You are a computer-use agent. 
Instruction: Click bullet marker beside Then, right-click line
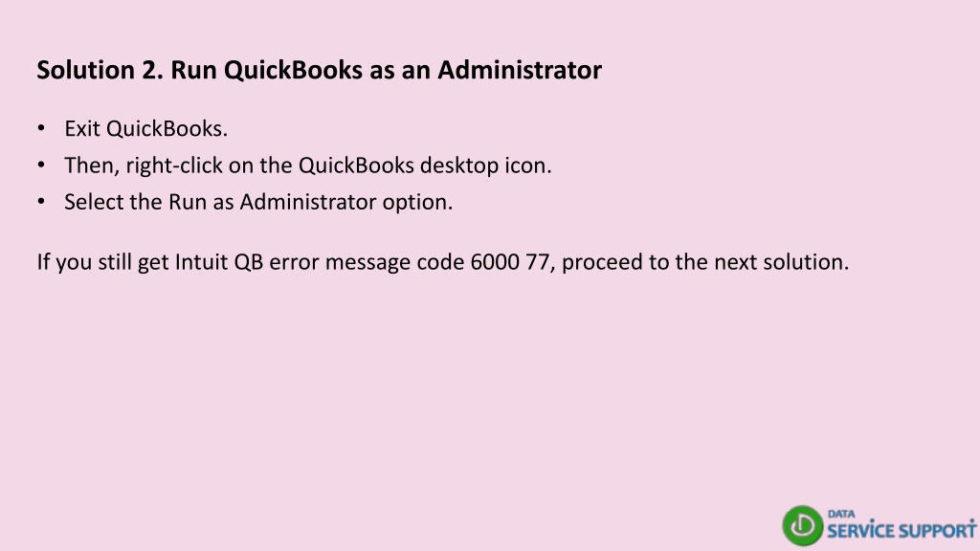coord(41,165)
